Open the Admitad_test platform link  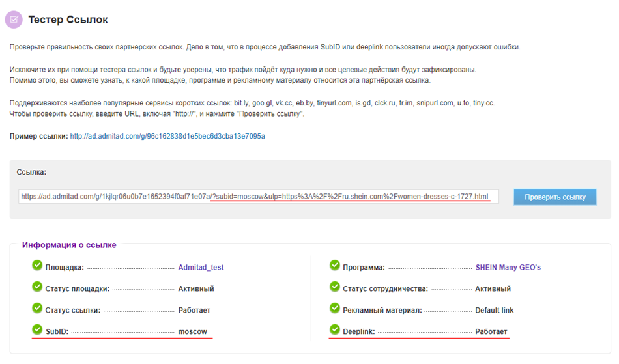pos(201,268)
